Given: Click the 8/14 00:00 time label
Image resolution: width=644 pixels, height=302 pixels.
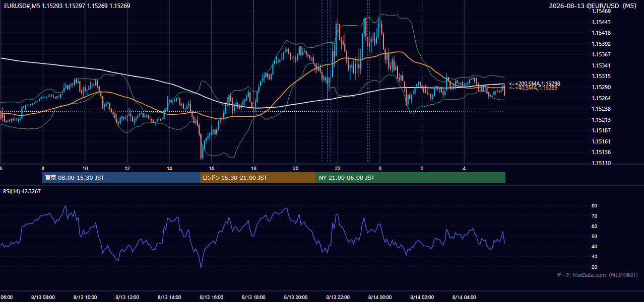Looking at the screenshot, I should click(x=380, y=297).
